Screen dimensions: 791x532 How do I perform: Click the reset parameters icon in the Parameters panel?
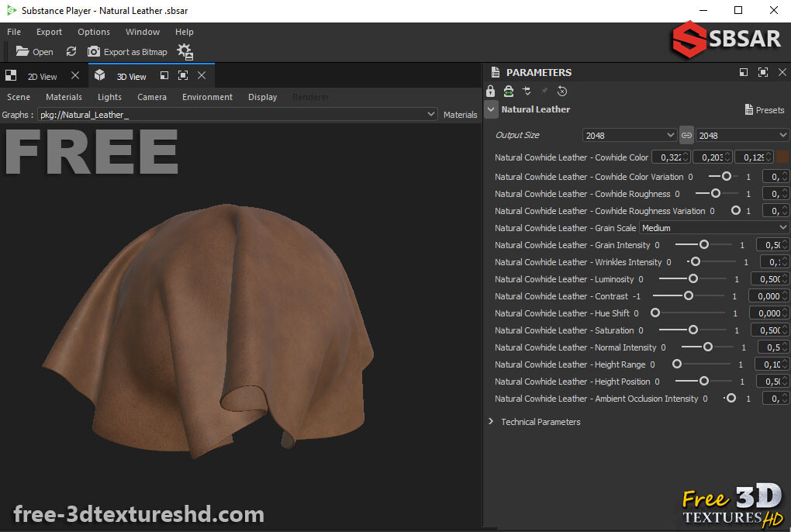tap(561, 91)
